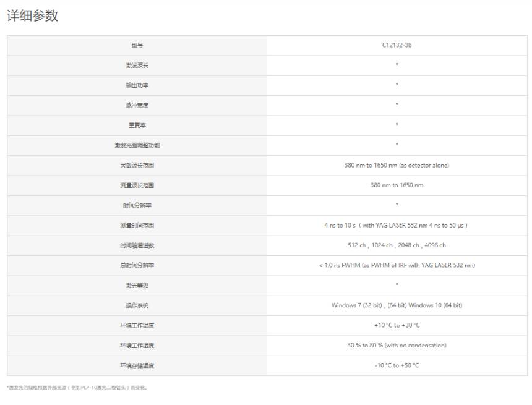Screen dimensions: 532x405
Task: Click the 型号 row label
Action: [x=137, y=45]
